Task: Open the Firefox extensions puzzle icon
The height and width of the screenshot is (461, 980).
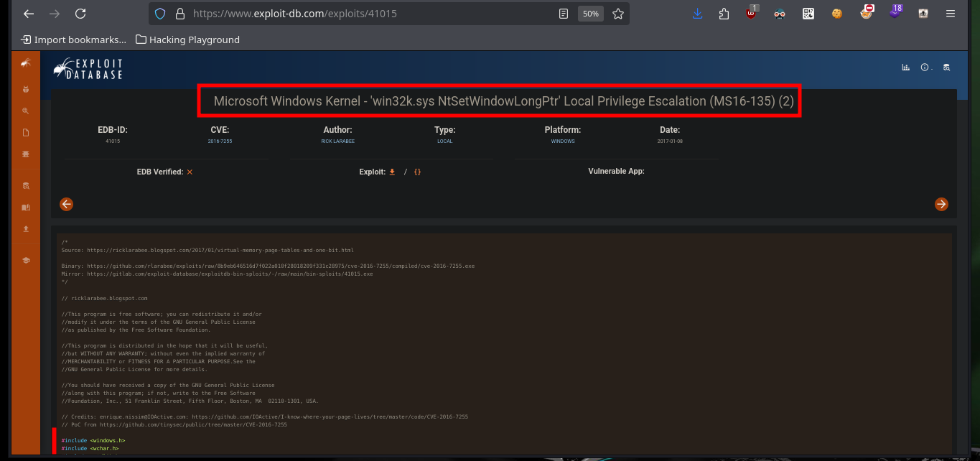Action: (x=724, y=14)
